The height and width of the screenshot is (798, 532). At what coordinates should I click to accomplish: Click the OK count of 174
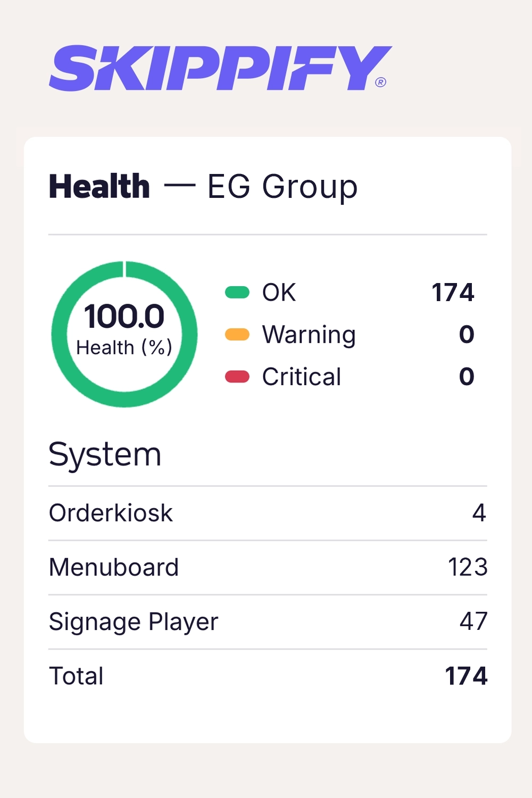click(453, 292)
